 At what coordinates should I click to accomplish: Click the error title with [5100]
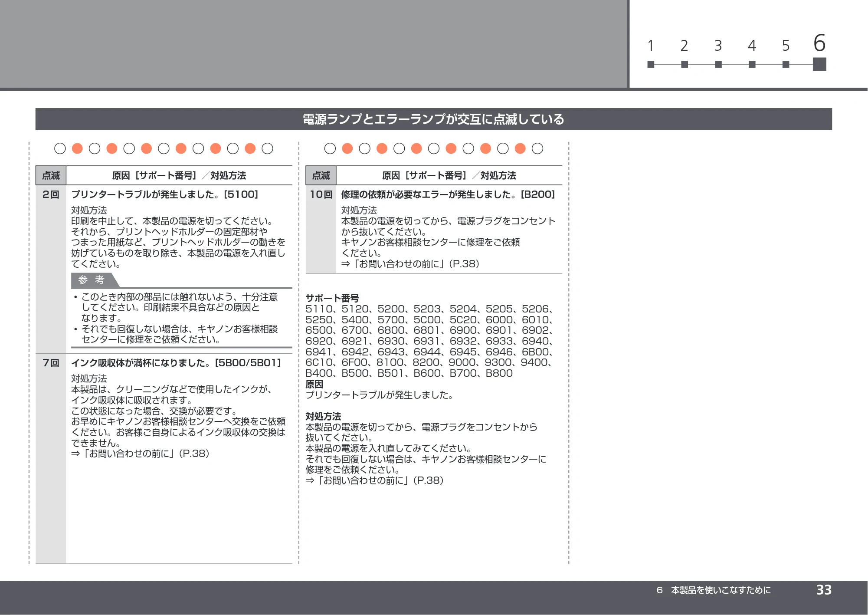pyautogui.click(x=165, y=194)
